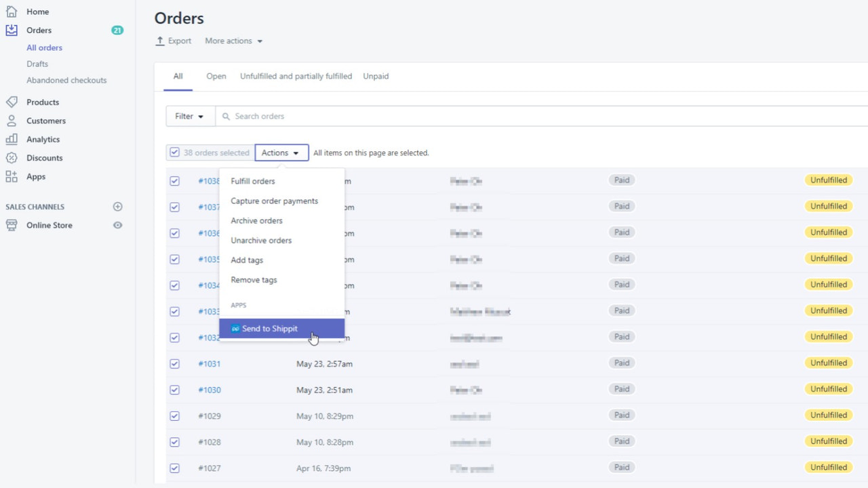
Task: Switch to the Unpaid tab
Action: pos(376,76)
